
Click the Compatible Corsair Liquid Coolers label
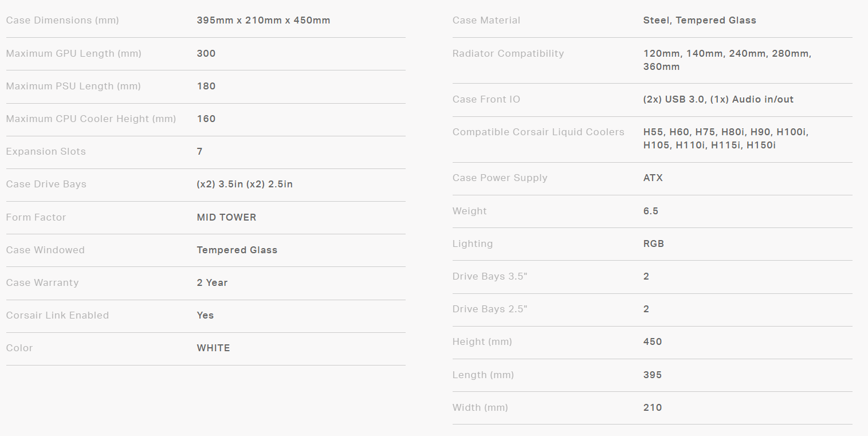point(538,132)
